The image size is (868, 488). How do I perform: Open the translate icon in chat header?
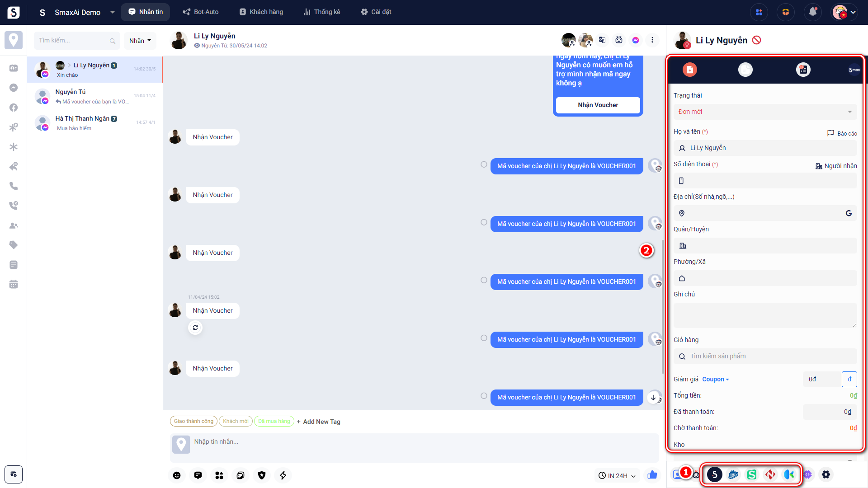pyautogui.click(x=602, y=40)
